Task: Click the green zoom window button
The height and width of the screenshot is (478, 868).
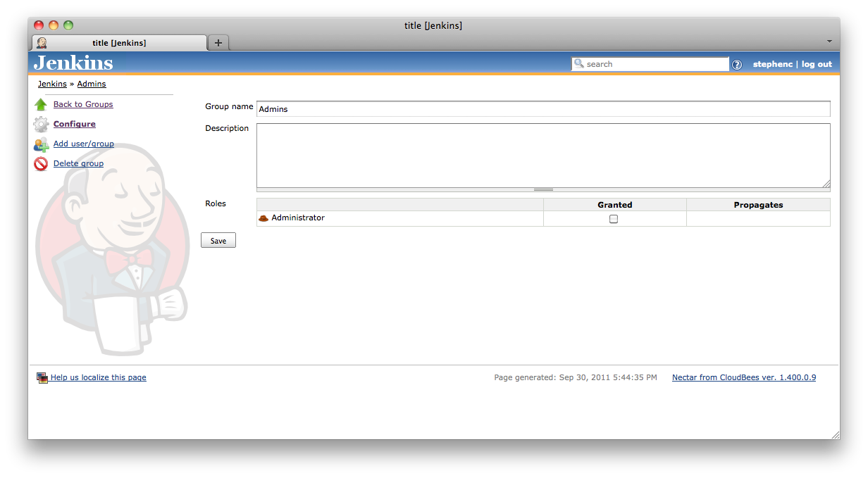Action: tap(68, 25)
